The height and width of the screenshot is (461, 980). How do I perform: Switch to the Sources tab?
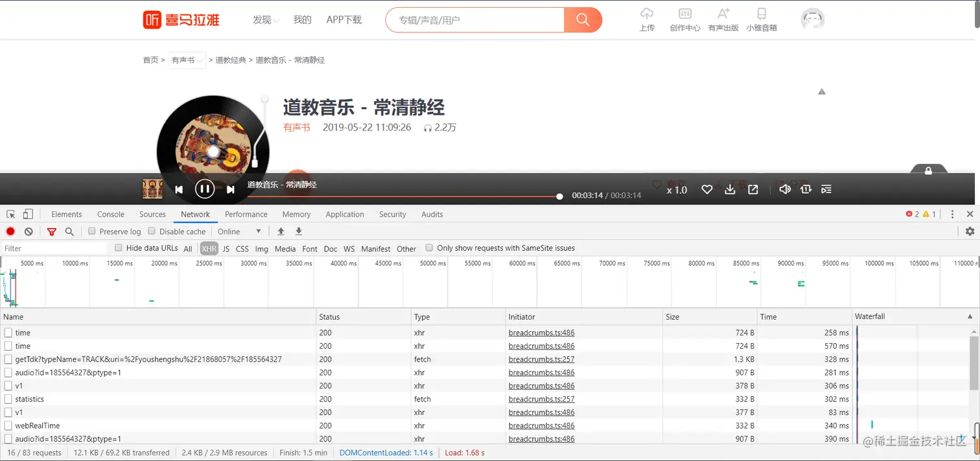pyautogui.click(x=153, y=214)
